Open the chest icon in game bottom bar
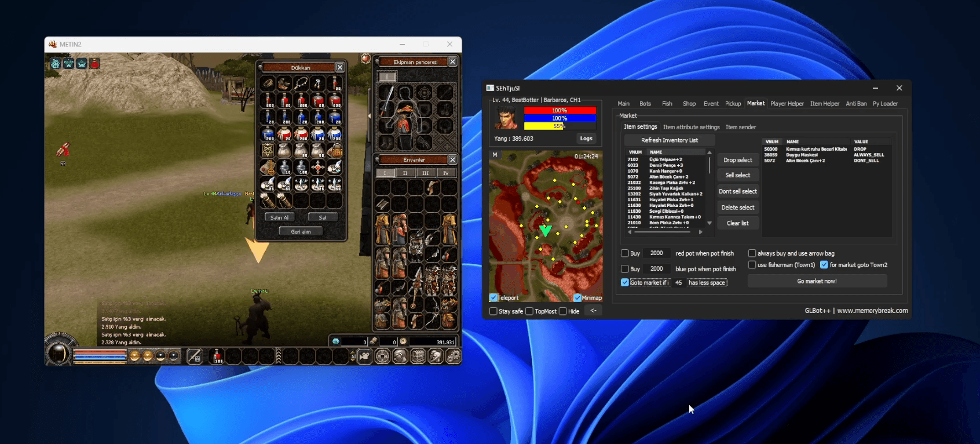Viewport: 980px width, 444px height. (418, 356)
